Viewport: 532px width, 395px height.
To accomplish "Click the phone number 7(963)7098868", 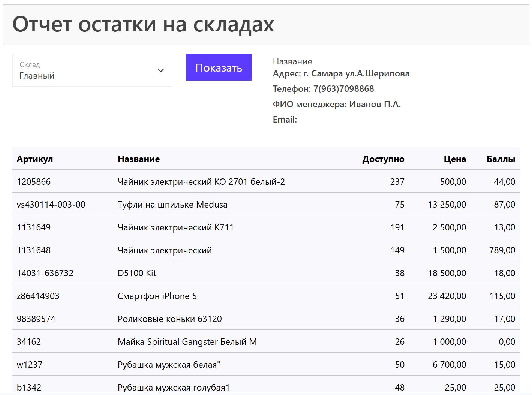I will click(343, 89).
